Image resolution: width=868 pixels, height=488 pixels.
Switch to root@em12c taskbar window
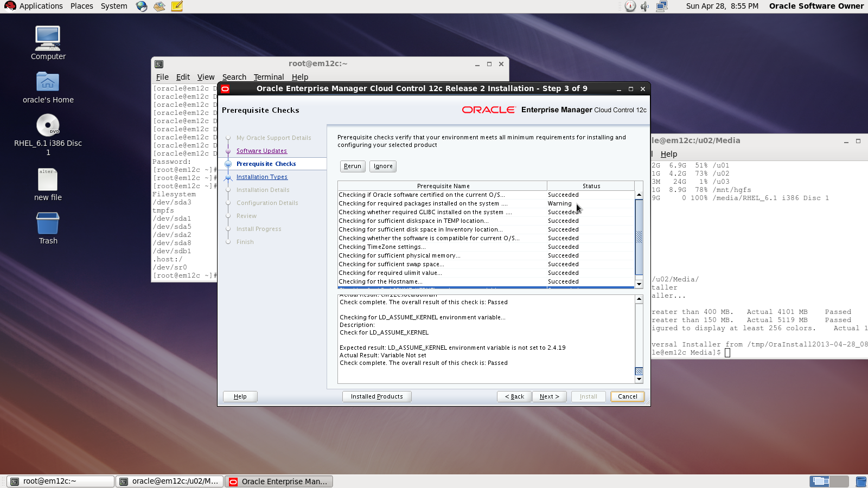[61, 481]
